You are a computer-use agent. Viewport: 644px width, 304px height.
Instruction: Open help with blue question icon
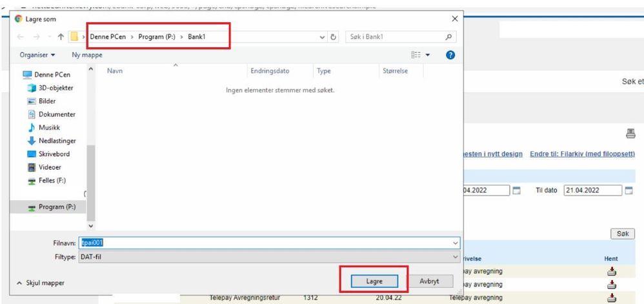click(450, 55)
